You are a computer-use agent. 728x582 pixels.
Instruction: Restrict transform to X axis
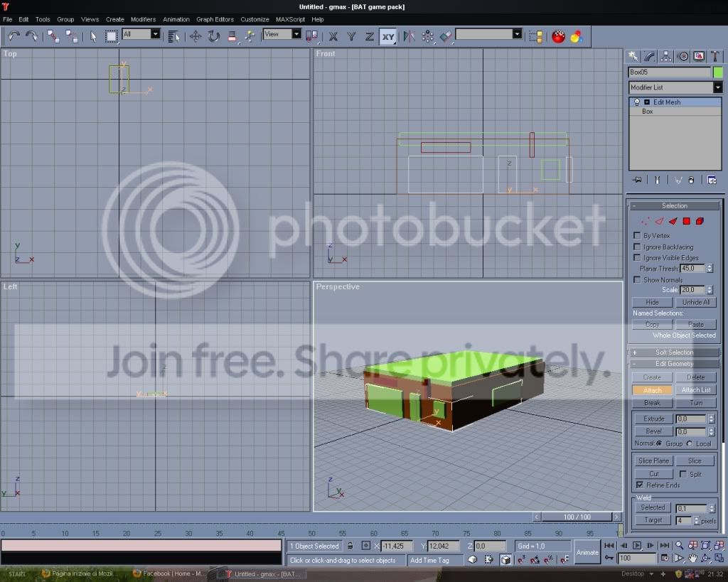click(x=333, y=36)
